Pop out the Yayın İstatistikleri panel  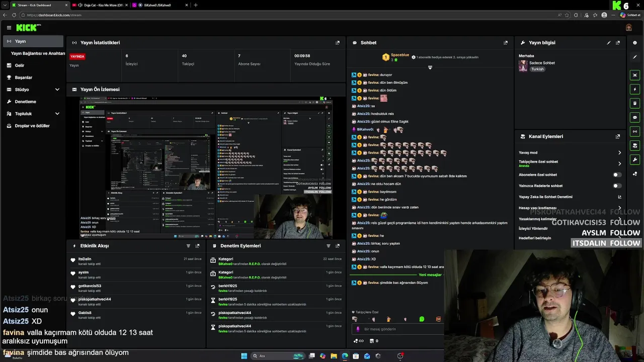[338, 43]
